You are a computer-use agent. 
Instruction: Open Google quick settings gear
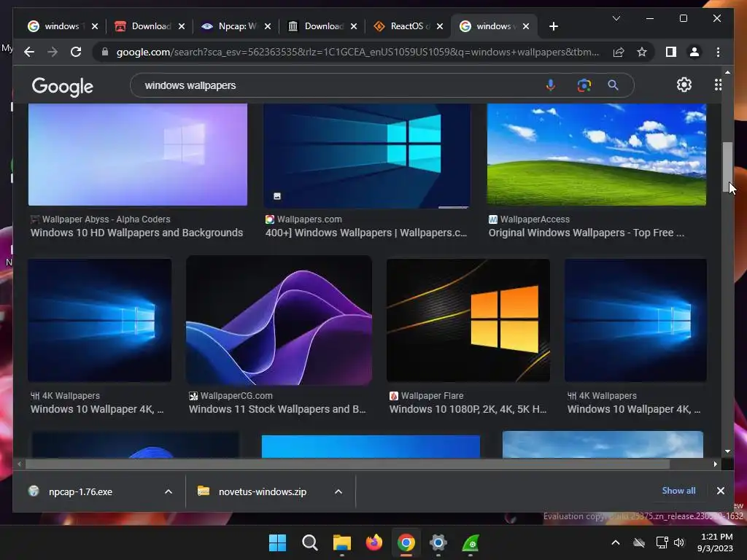coord(684,85)
